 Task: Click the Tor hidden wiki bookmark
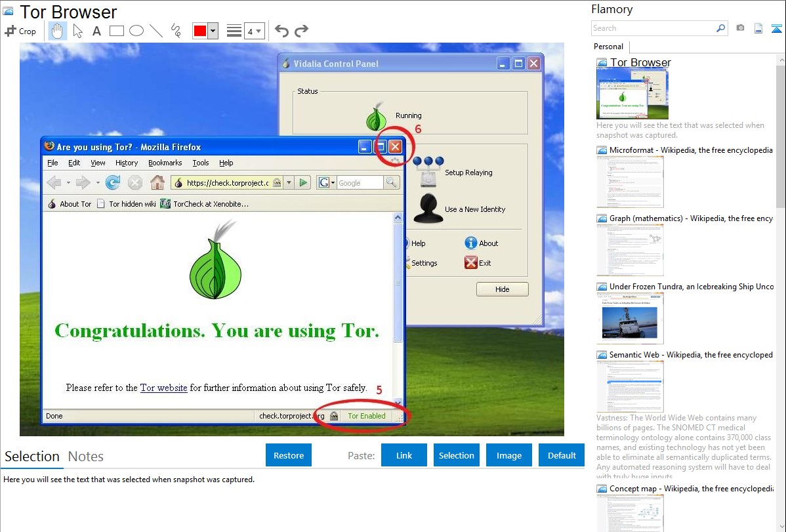tap(127, 203)
